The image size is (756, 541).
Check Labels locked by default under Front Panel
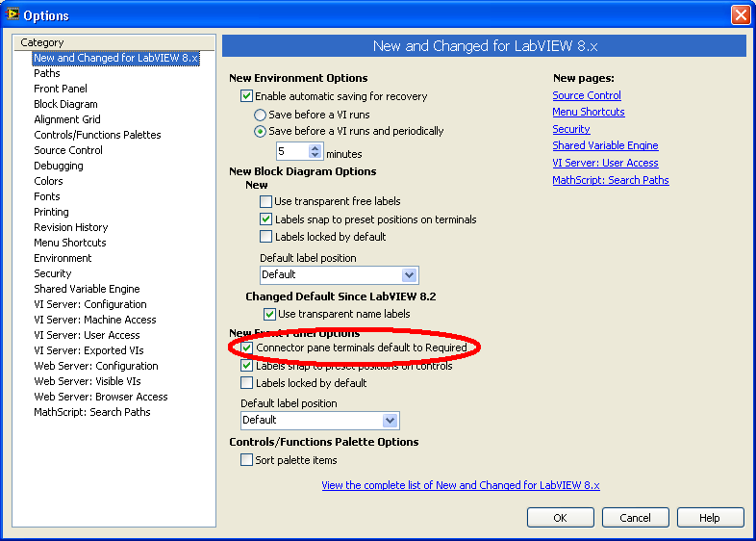pyautogui.click(x=246, y=383)
